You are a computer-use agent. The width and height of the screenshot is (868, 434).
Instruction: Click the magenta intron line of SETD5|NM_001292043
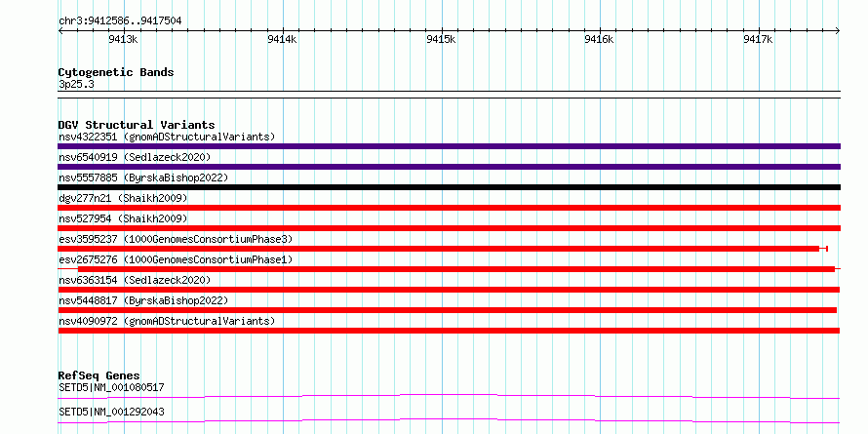click(449, 420)
